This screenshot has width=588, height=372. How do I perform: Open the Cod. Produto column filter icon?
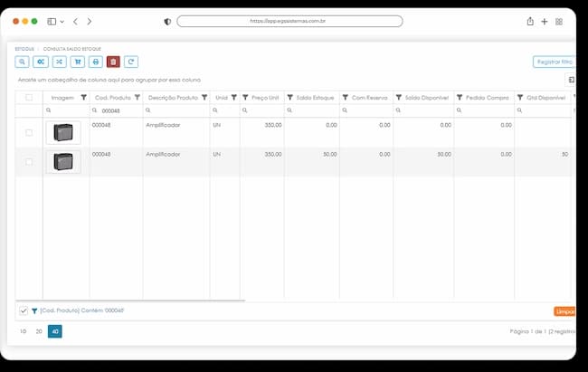tap(138, 98)
